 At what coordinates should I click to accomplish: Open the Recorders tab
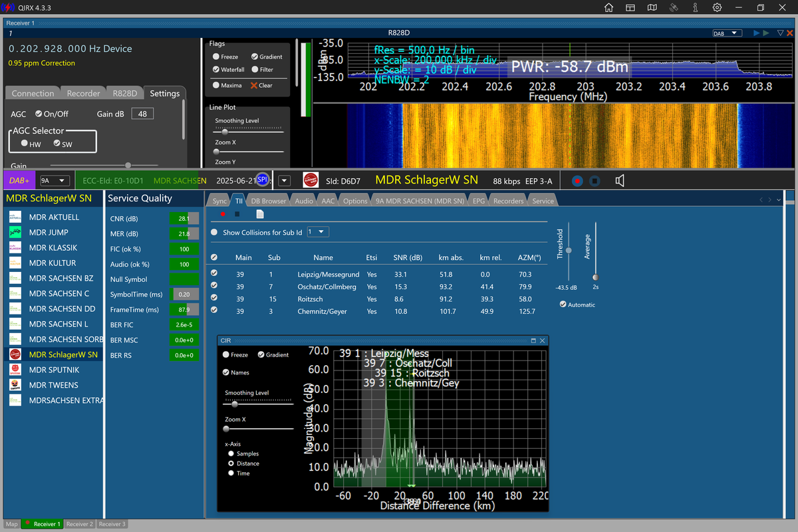(x=508, y=201)
